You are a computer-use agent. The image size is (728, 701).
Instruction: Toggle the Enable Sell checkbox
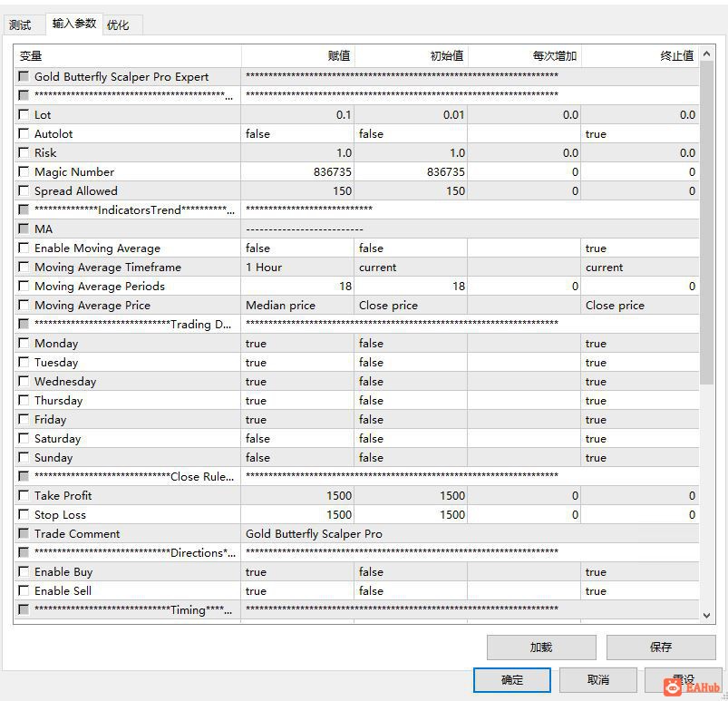24,590
